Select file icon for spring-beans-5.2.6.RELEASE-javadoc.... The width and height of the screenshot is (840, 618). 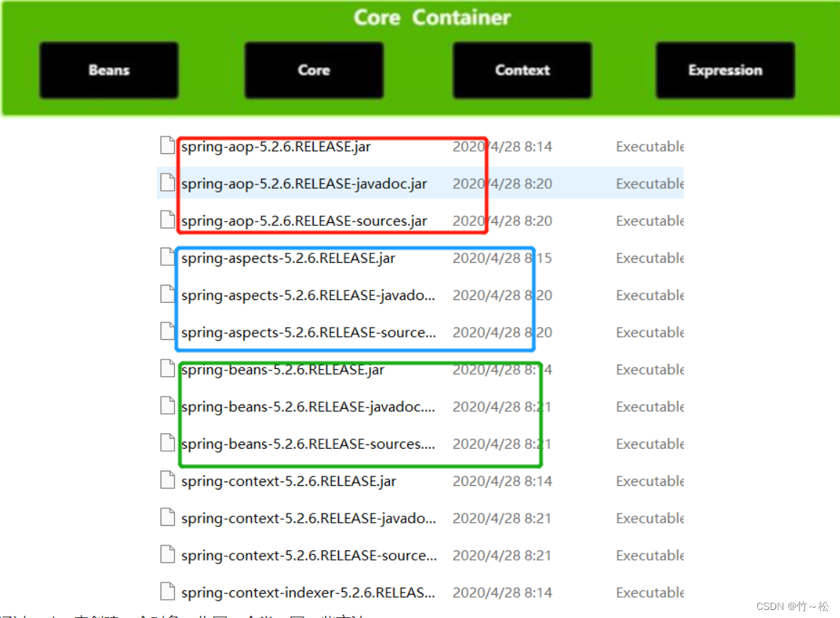coord(168,405)
